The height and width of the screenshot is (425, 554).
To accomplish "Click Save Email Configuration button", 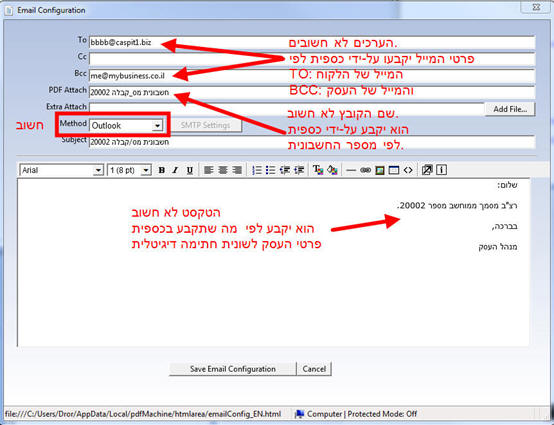I will coord(232,369).
